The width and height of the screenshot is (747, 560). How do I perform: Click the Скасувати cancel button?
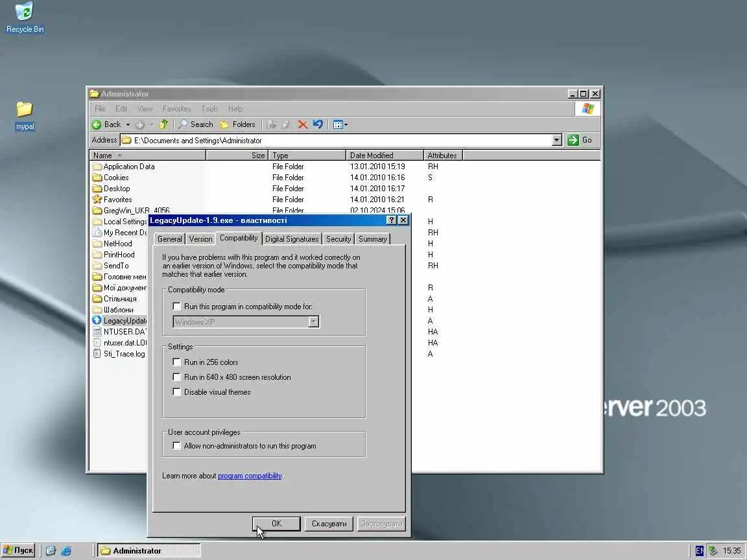tap(329, 524)
